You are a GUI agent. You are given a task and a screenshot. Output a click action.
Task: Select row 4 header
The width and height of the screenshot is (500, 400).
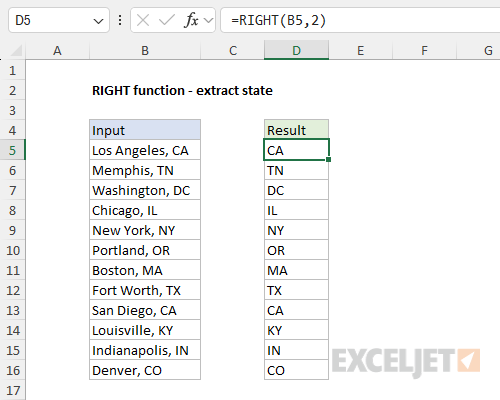click(13, 130)
